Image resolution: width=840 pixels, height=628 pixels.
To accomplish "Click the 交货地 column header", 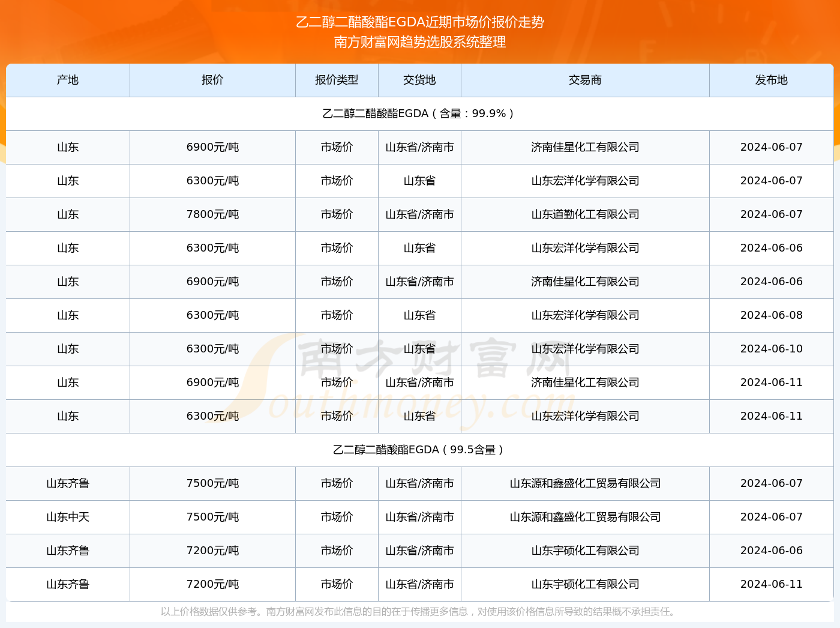I will [x=419, y=80].
